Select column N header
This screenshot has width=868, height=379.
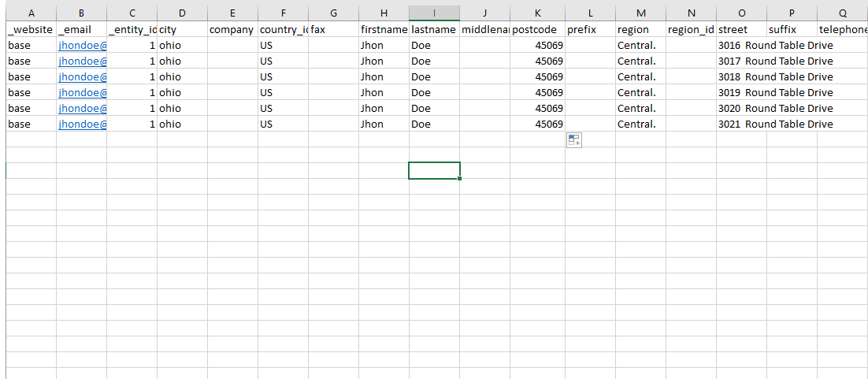691,13
